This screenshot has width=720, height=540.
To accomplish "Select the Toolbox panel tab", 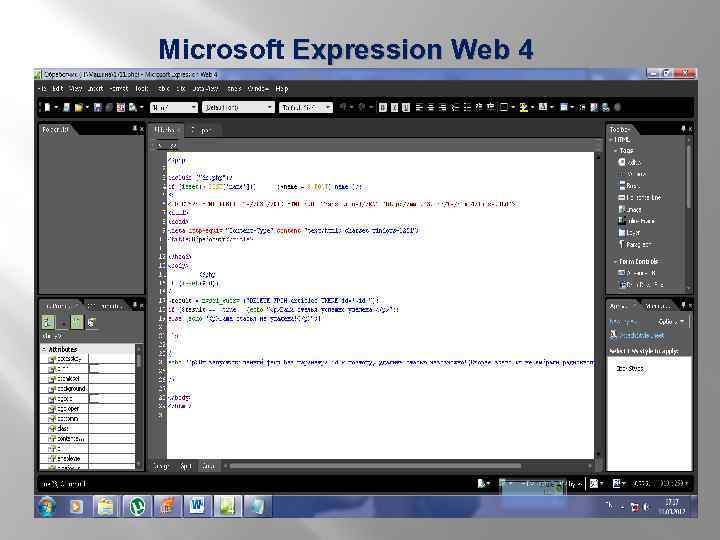I will [x=619, y=130].
